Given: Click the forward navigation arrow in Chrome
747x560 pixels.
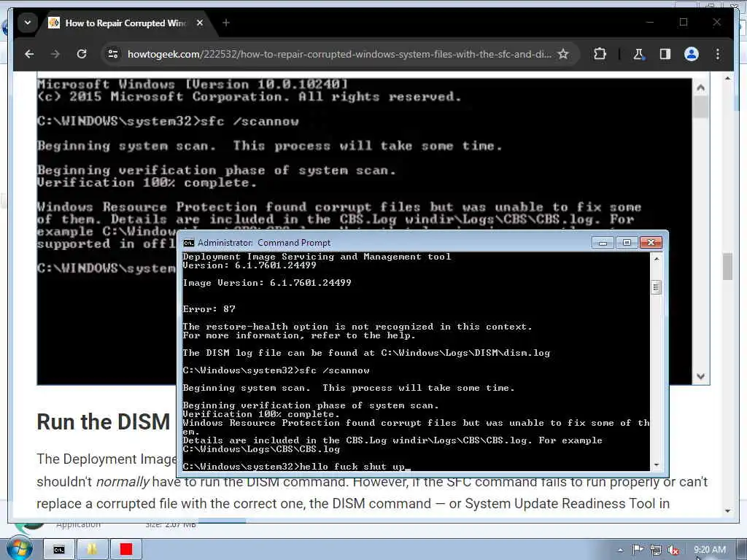Looking at the screenshot, I should [x=55, y=54].
